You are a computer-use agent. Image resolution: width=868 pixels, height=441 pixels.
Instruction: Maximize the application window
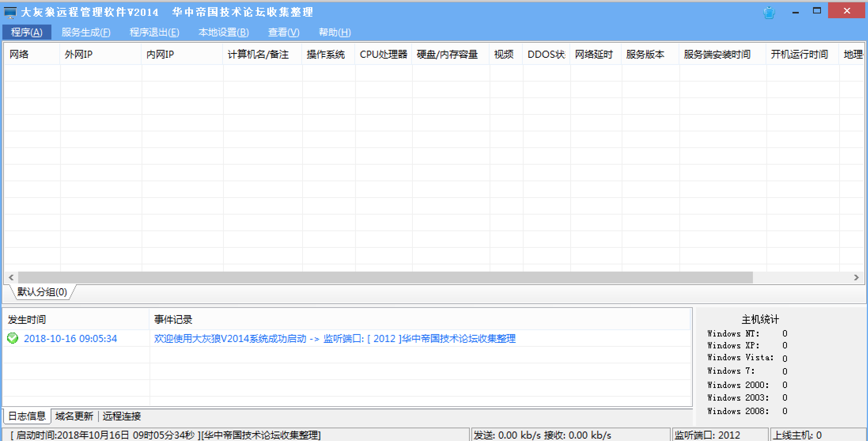817,11
